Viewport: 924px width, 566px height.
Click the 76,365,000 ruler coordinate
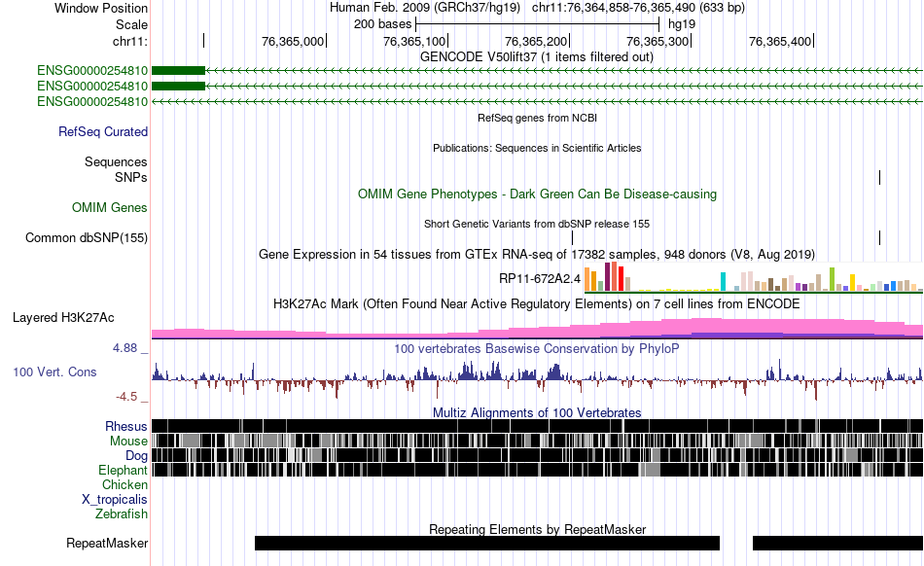293,41
